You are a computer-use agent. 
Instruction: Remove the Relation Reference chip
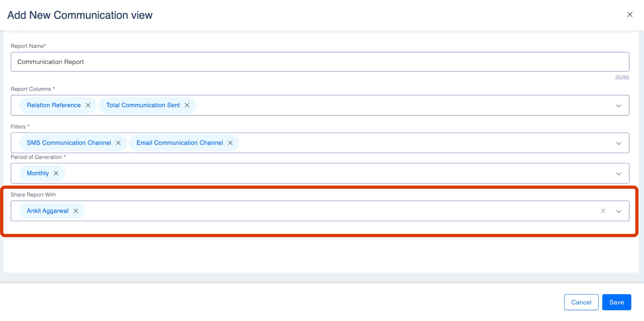(88, 105)
